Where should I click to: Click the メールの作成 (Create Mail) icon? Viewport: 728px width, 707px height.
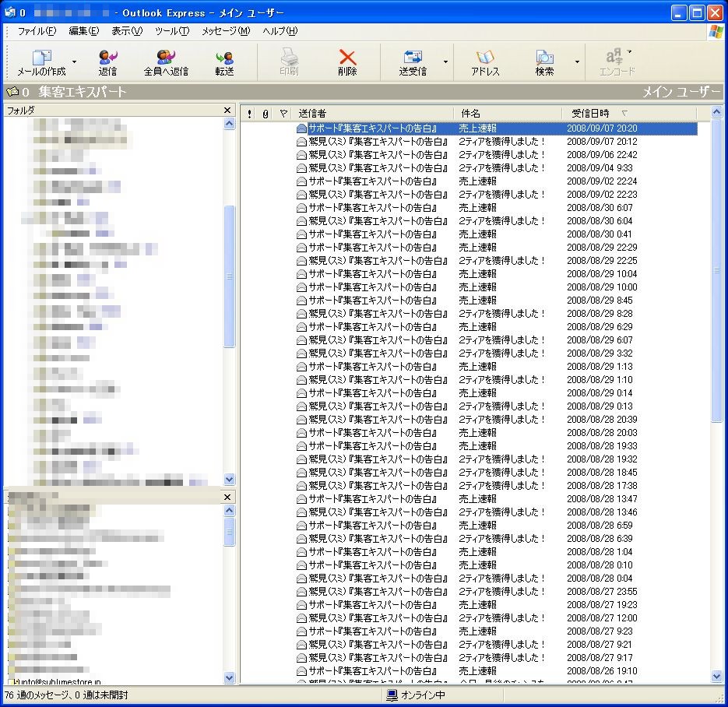41,62
